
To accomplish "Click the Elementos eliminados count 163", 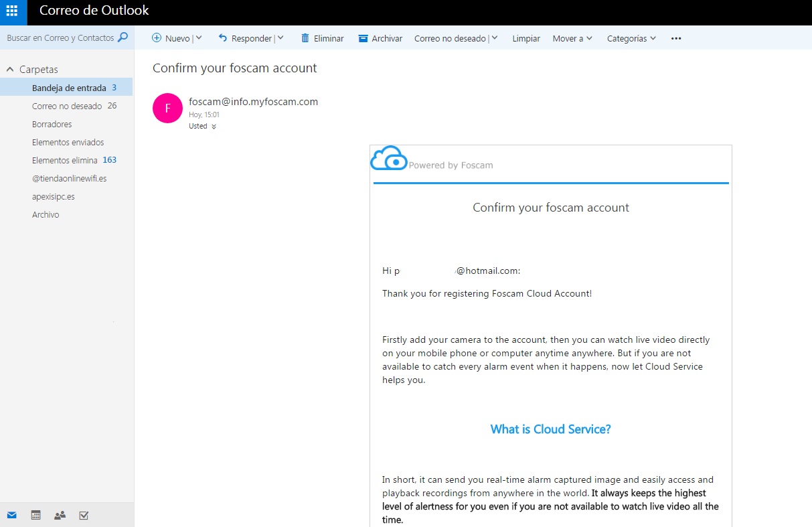I will click(x=110, y=160).
